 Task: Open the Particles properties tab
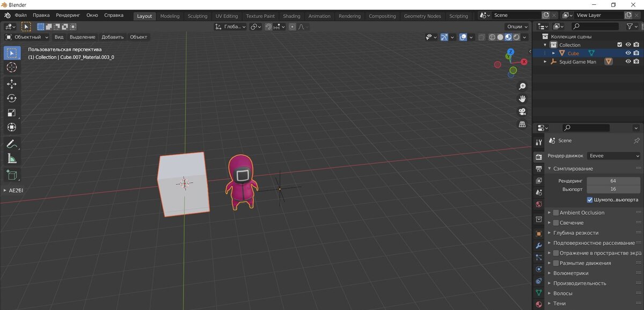point(539,257)
